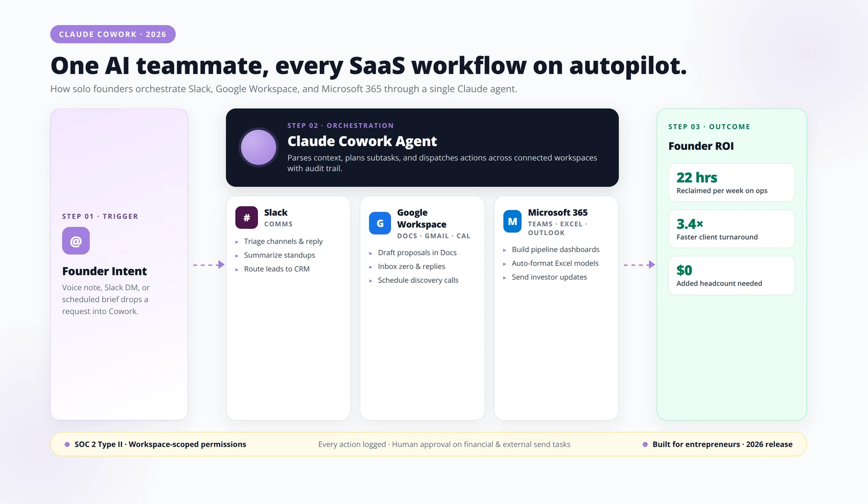Select the main autopilot headline
Image resolution: width=868 pixels, height=504 pixels.
[368, 66]
